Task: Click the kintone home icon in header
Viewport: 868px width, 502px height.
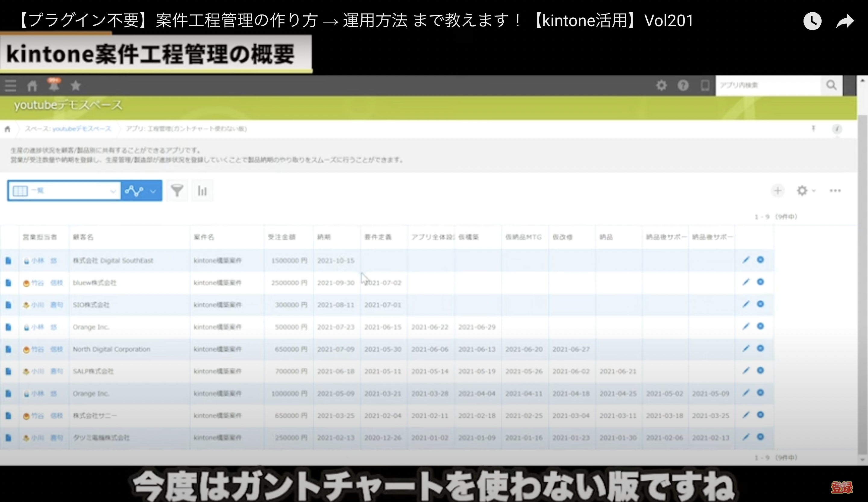Action: (32, 86)
